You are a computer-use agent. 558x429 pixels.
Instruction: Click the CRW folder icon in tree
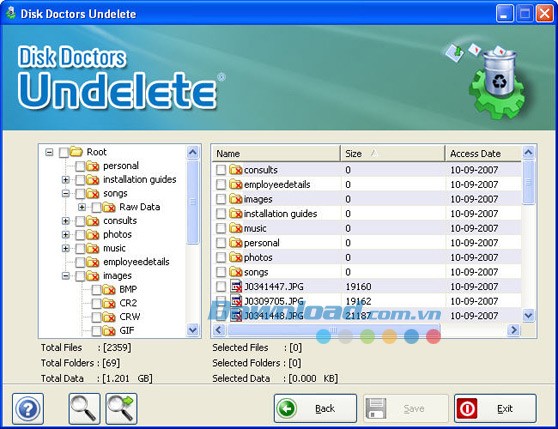pos(109,317)
